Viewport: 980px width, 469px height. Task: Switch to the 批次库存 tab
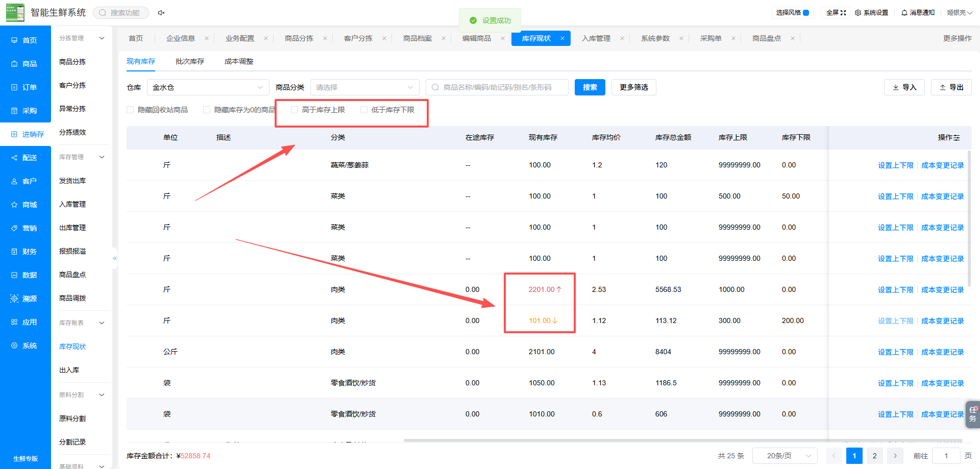(190, 61)
